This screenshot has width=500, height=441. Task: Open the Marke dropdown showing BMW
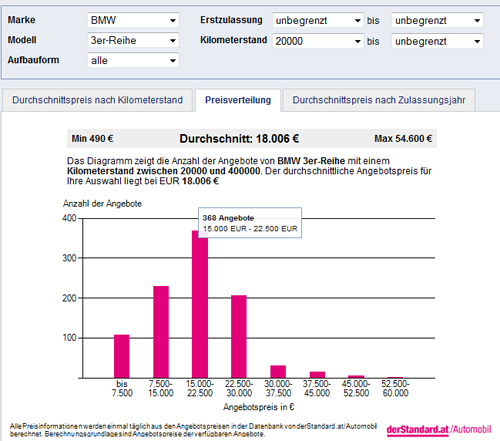click(x=133, y=20)
